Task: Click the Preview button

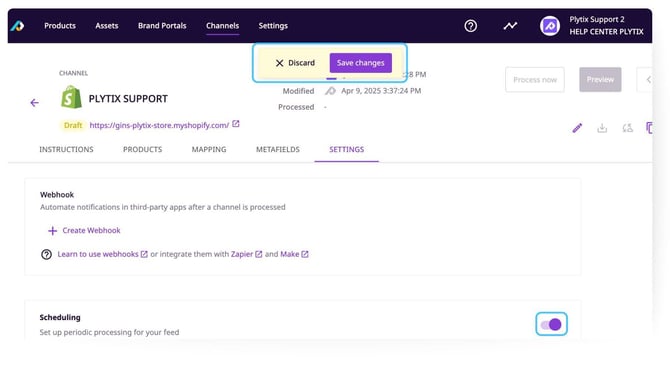Action: 600,80
